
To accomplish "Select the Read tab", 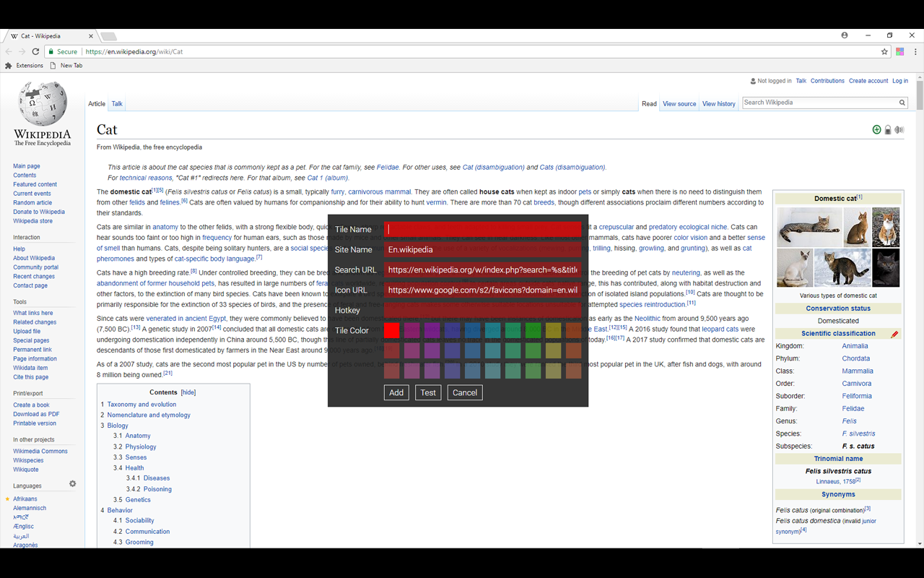I will 649,104.
